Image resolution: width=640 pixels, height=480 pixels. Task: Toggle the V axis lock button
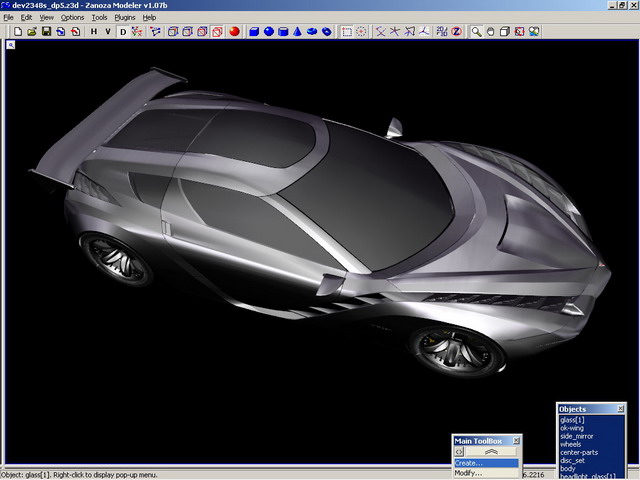coord(108,31)
